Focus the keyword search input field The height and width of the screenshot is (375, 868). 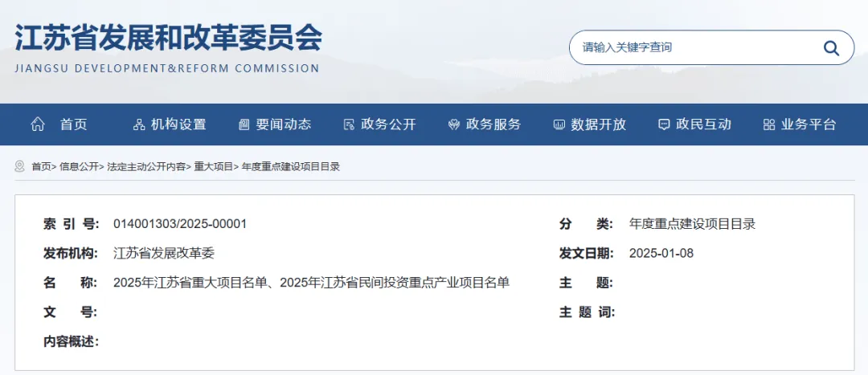691,48
